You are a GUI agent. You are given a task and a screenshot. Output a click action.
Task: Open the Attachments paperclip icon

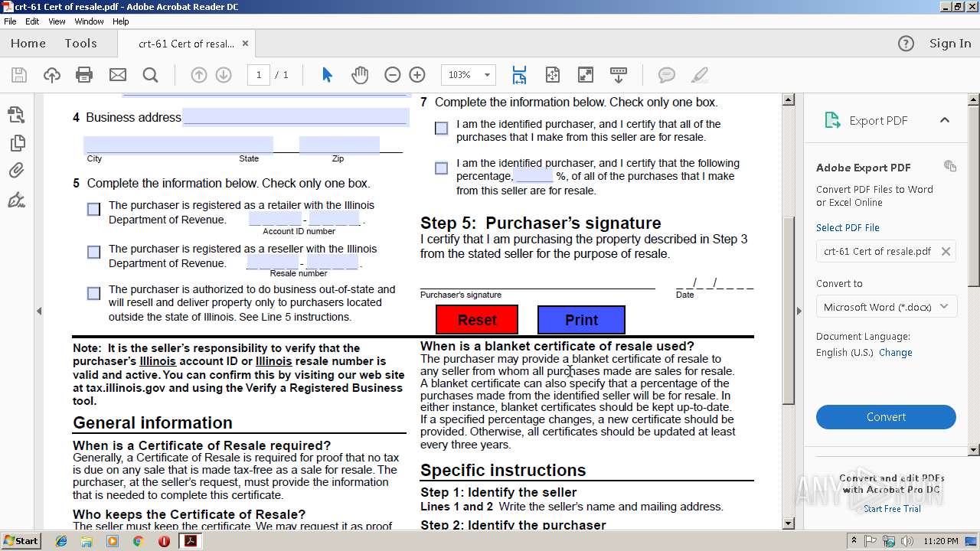click(16, 171)
